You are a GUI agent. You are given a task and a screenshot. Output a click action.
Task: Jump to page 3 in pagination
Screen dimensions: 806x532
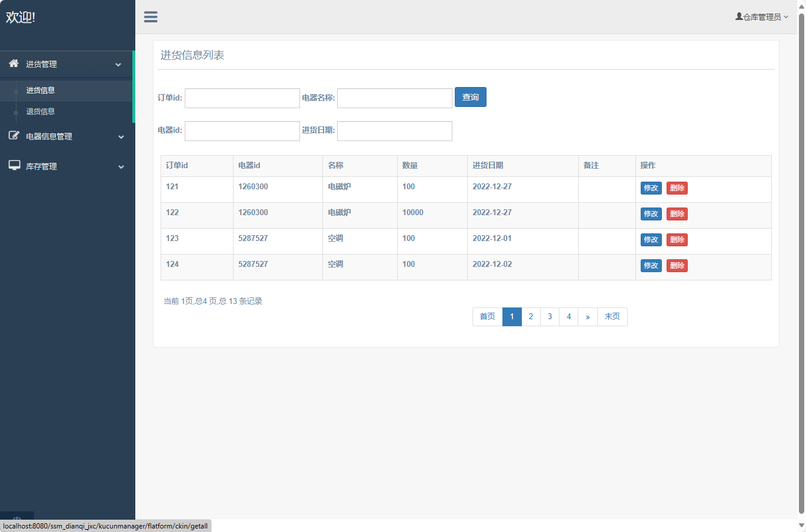[549, 317]
